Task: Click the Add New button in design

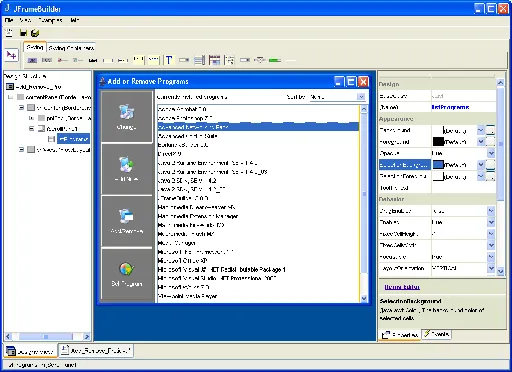Action: click(x=127, y=169)
